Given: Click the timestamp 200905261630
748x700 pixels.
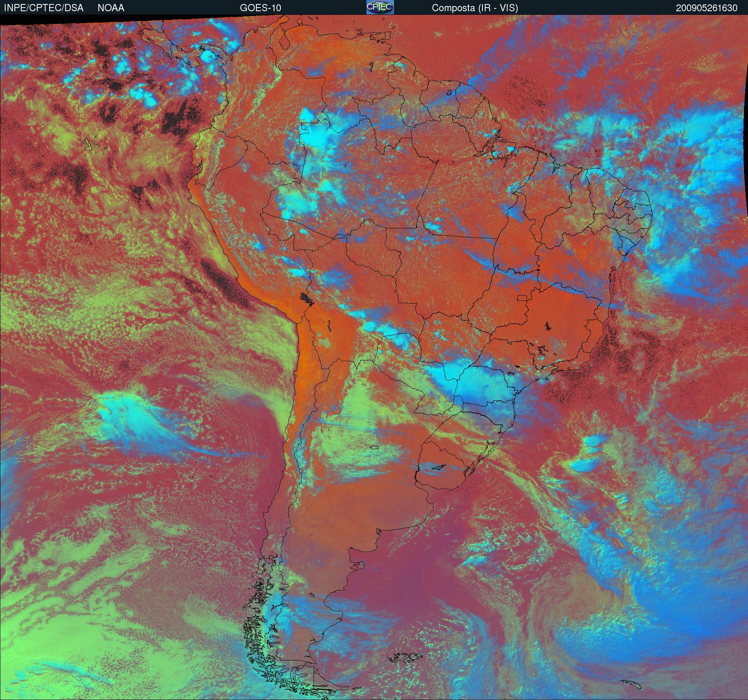Looking at the screenshot, I should [707, 8].
